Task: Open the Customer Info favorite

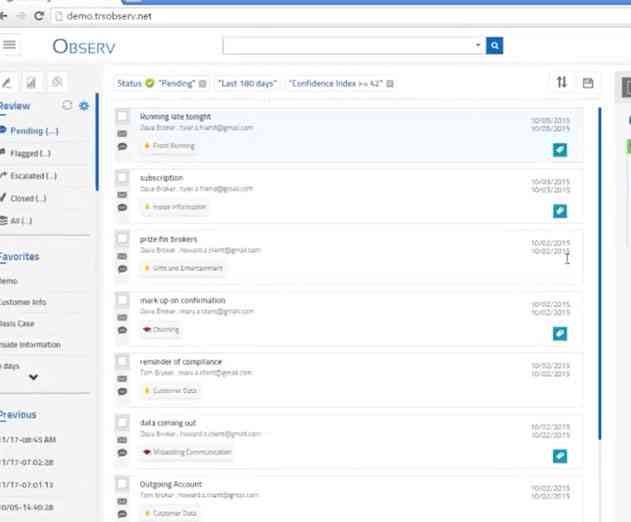Action: click(x=23, y=302)
